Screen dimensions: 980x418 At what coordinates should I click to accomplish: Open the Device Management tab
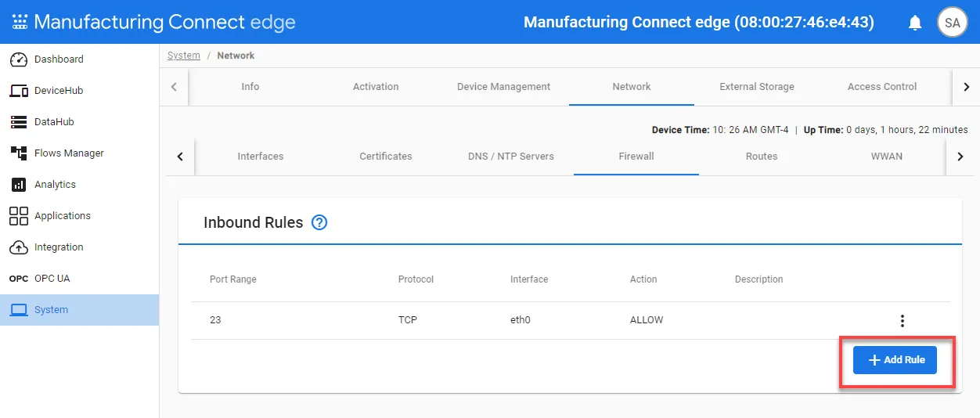503,87
